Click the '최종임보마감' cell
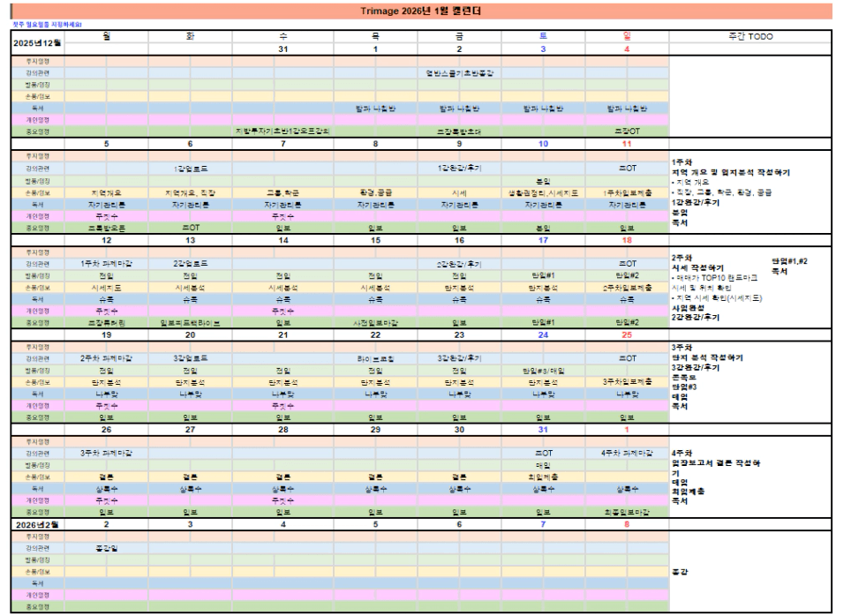The width and height of the screenshot is (851, 616). pyautogui.click(x=627, y=512)
